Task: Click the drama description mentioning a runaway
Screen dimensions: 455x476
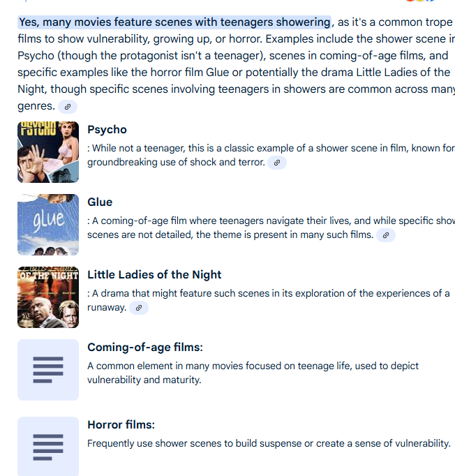Action: [x=269, y=300]
